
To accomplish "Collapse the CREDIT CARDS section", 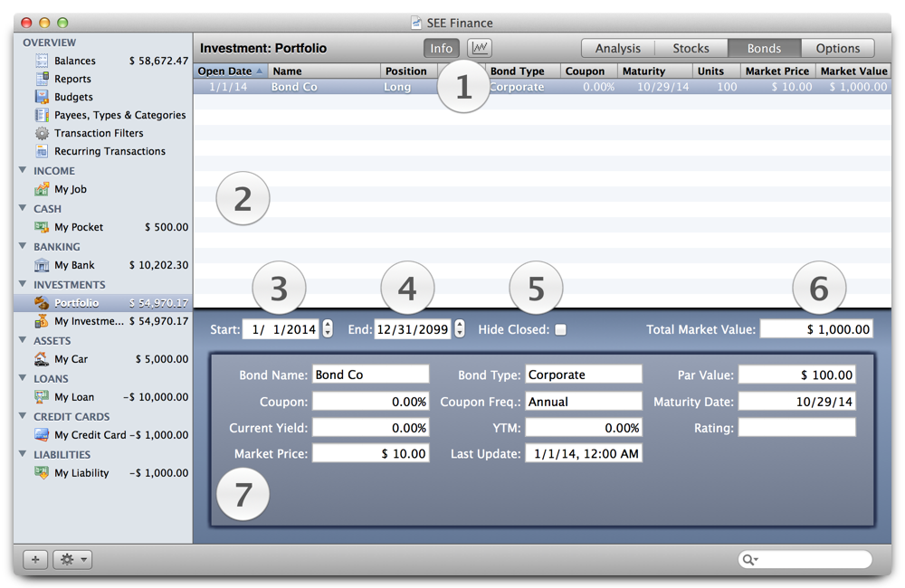I will tap(24, 415).
